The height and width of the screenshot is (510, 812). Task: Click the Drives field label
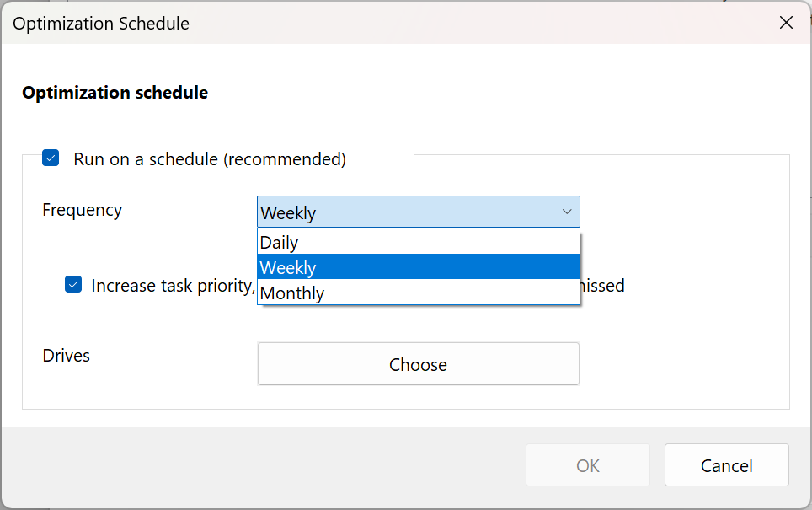point(67,356)
